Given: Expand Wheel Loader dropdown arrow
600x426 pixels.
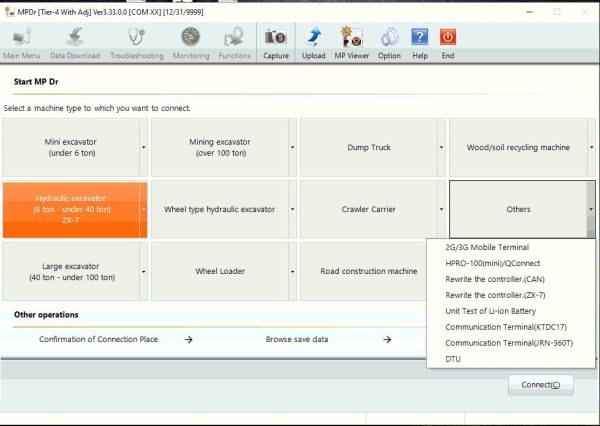Looking at the screenshot, I should pyautogui.click(x=292, y=271).
